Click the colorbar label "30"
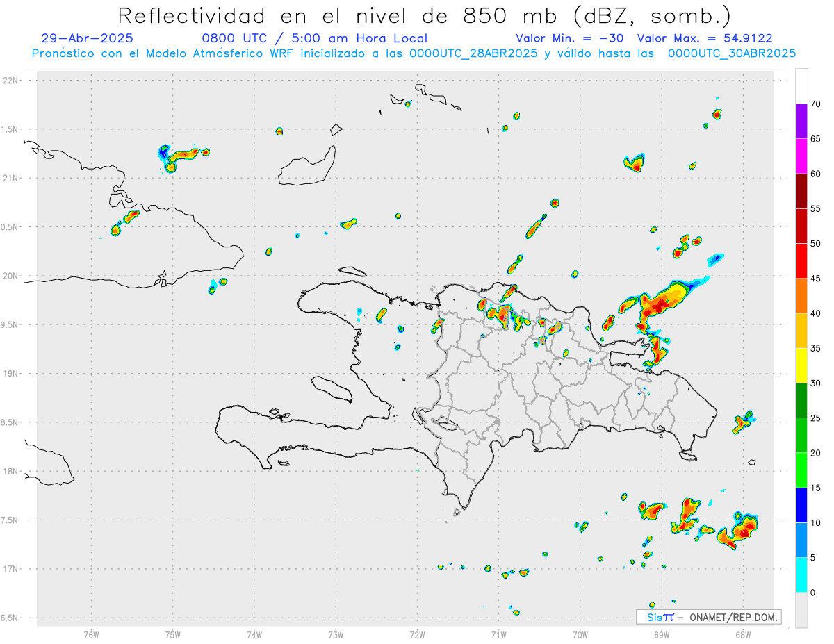Viewport: 834px width, 644px height. coord(816,383)
